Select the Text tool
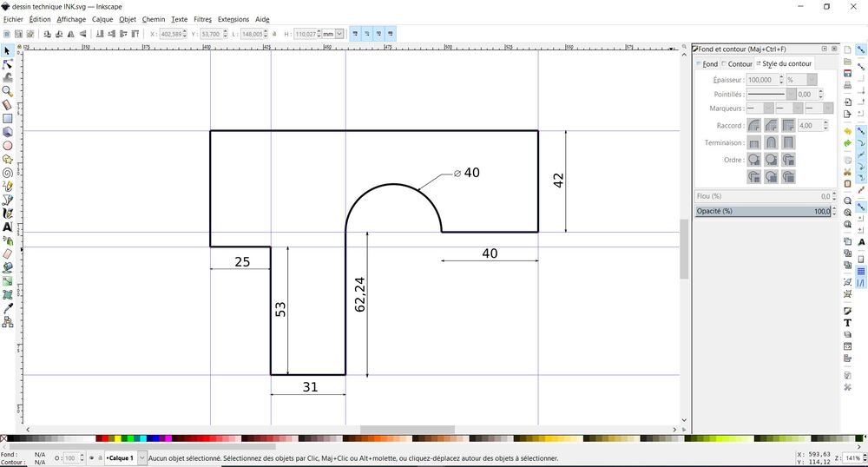The width and height of the screenshot is (868, 467). [x=7, y=227]
